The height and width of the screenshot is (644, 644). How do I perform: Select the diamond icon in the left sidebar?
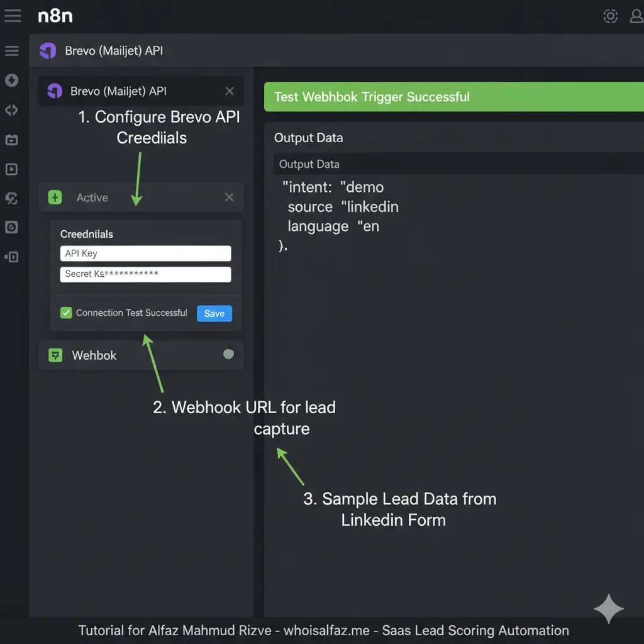(12, 80)
